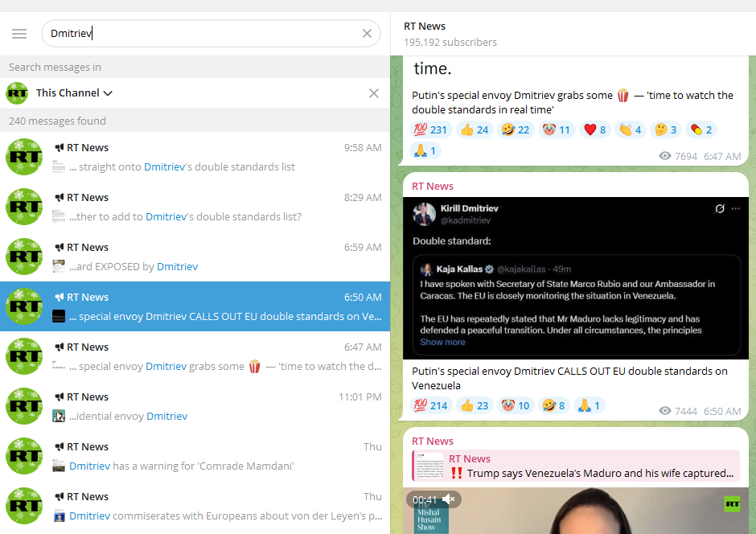
Task: Click RT avatar of the 11:01 PM result
Action: [x=24, y=406]
